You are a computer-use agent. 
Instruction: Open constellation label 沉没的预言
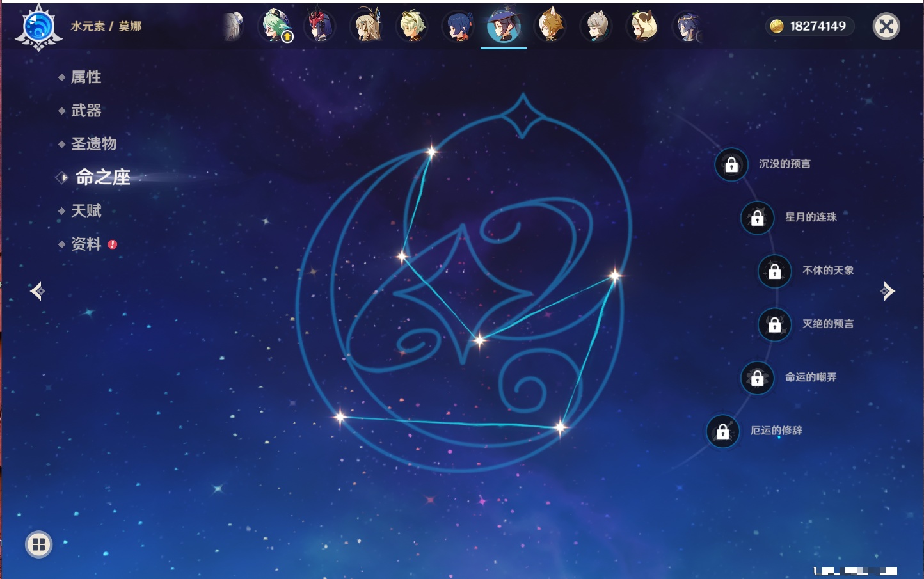tap(785, 164)
